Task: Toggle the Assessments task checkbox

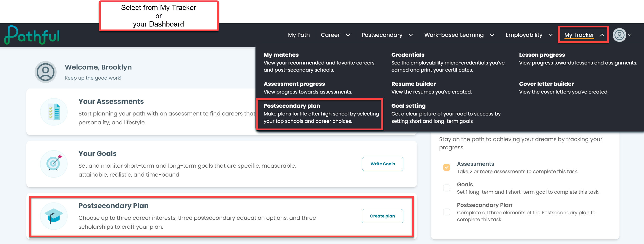Action: (x=446, y=167)
